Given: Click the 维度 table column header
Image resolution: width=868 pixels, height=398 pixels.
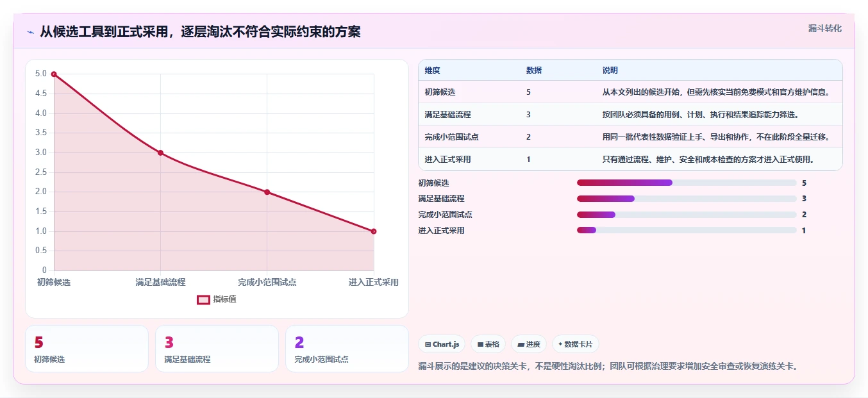Looking at the screenshot, I should (432, 70).
